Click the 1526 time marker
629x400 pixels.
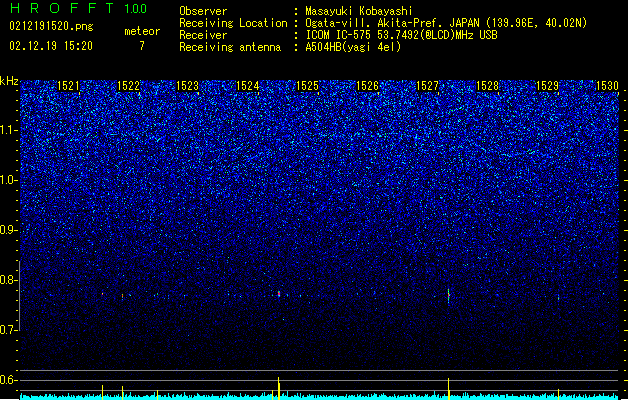(x=367, y=86)
